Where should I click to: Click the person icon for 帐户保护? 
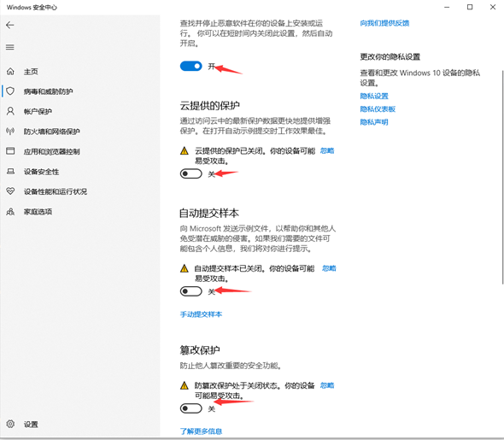10,111
